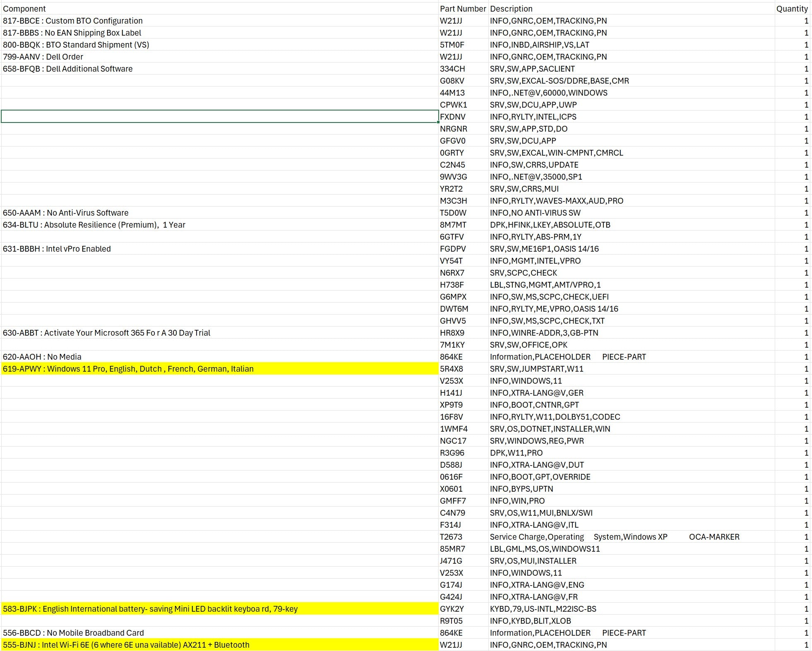Click part number XP9T9
The image size is (812, 651).
pyautogui.click(x=463, y=405)
